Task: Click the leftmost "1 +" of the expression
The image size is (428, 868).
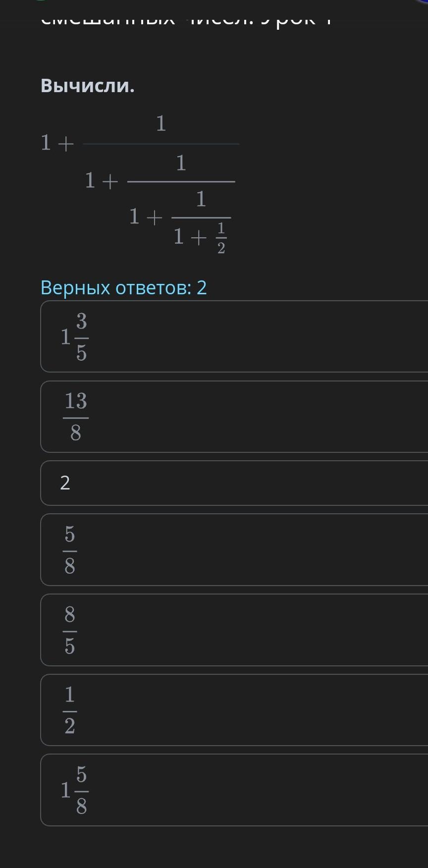Action: tap(57, 143)
